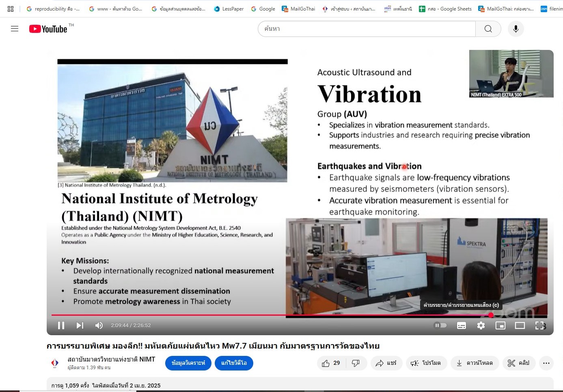Click the blue edit video button
Viewport: 563px width, 392px height.
pyautogui.click(x=234, y=363)
